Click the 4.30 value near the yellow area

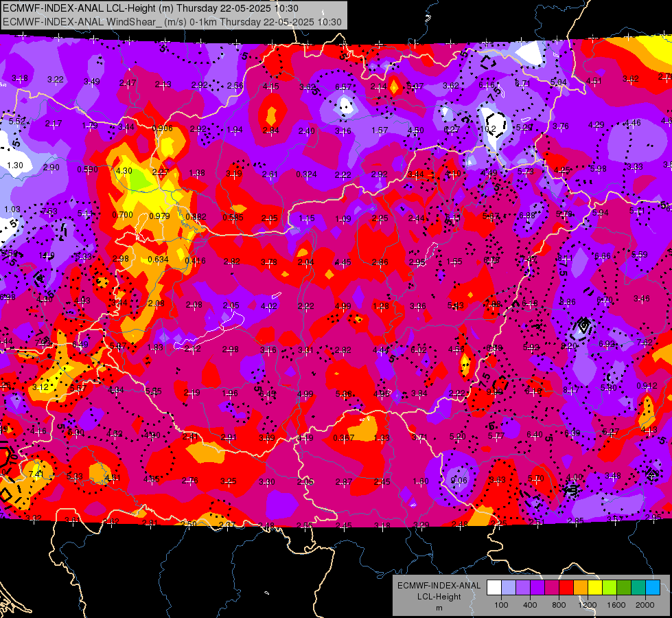(x=124, y=171)
